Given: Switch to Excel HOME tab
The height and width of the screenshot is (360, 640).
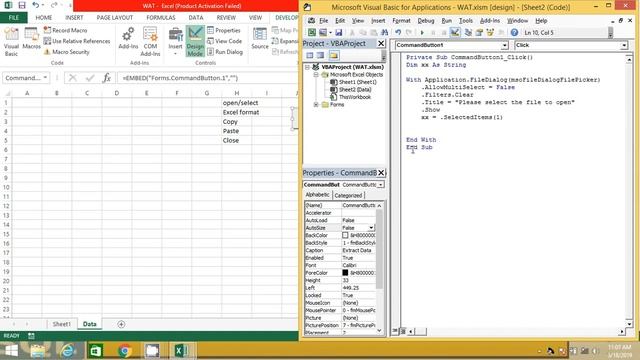Looking at the screenshot, I should [x=44, y=18].
